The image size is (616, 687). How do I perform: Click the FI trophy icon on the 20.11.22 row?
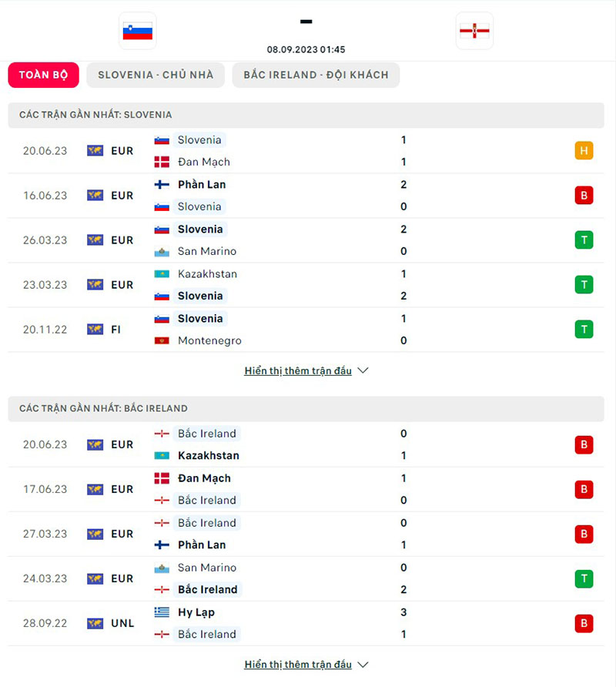94,329
